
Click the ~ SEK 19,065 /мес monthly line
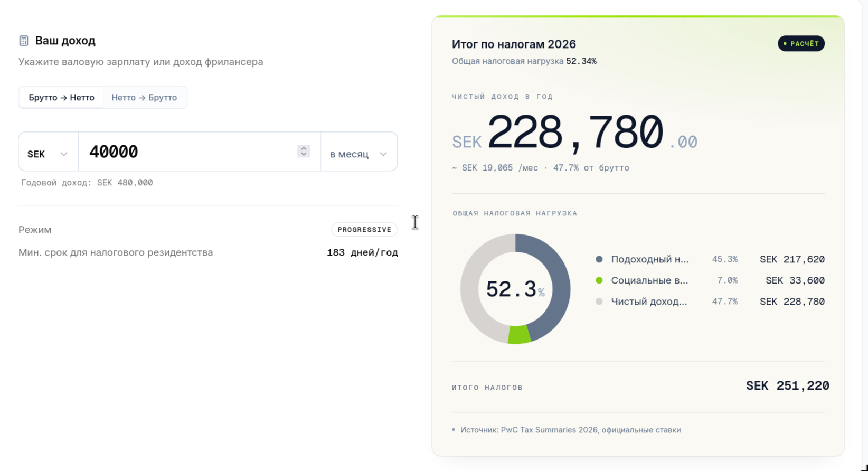(540, 168)
